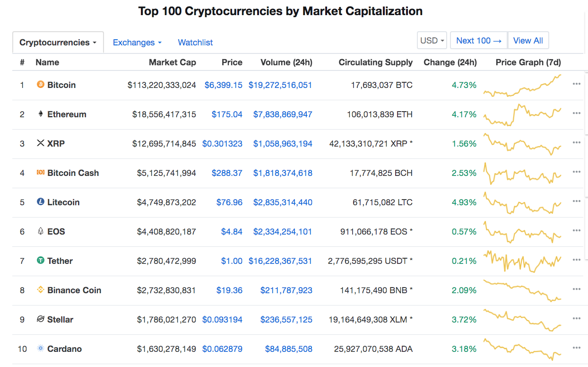Image resolution: width=588 pixels, height=367 pixels.
Task: Click the Ethereum diamond logo icon
Action: (41, 114)
